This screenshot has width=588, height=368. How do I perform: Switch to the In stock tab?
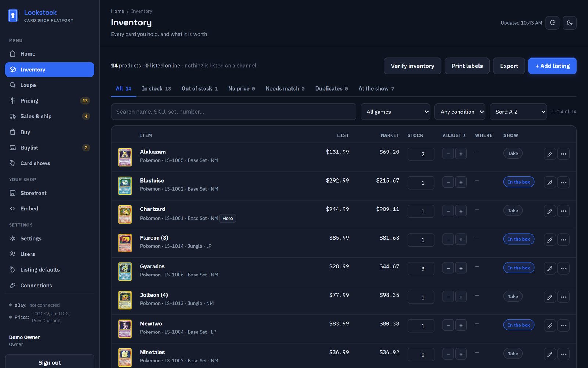point(156,89)
